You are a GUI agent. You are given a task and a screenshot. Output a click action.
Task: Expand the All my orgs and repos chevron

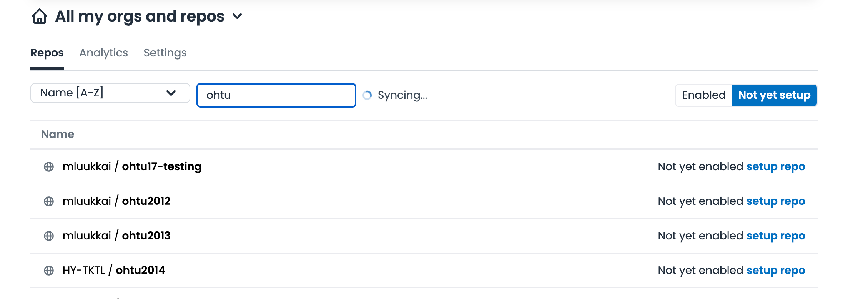[238, 17]
